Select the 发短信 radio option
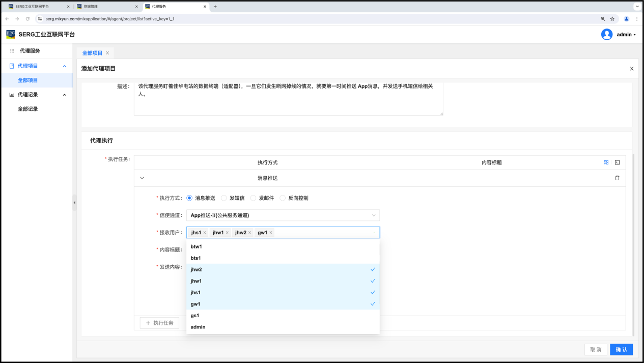The height and width of the screenshot is (363, 644). click(x=224, y=198)
